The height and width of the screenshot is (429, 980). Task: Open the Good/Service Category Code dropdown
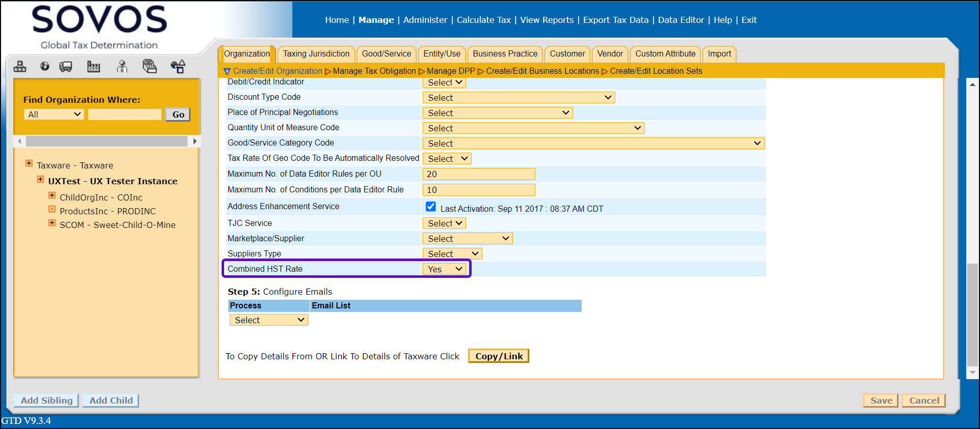coord(593,144)
